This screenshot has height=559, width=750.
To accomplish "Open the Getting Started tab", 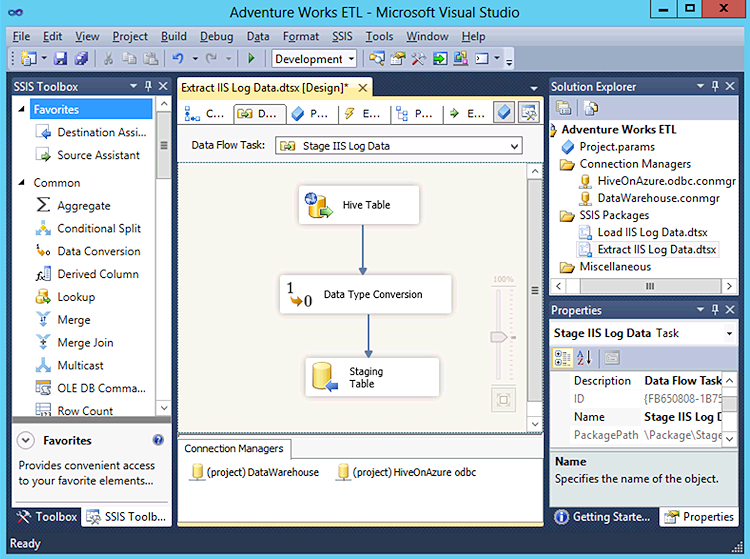I will pos(603,517).
